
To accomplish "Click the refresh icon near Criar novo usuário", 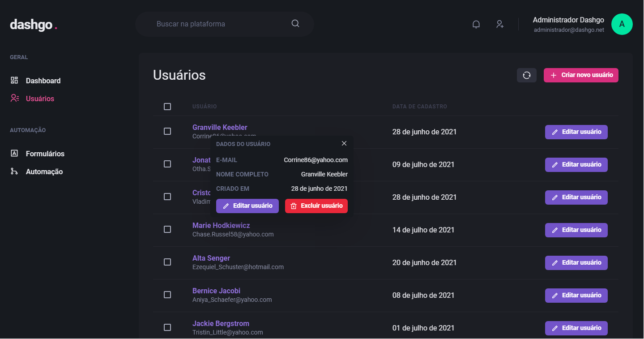I will coord(526,75).
